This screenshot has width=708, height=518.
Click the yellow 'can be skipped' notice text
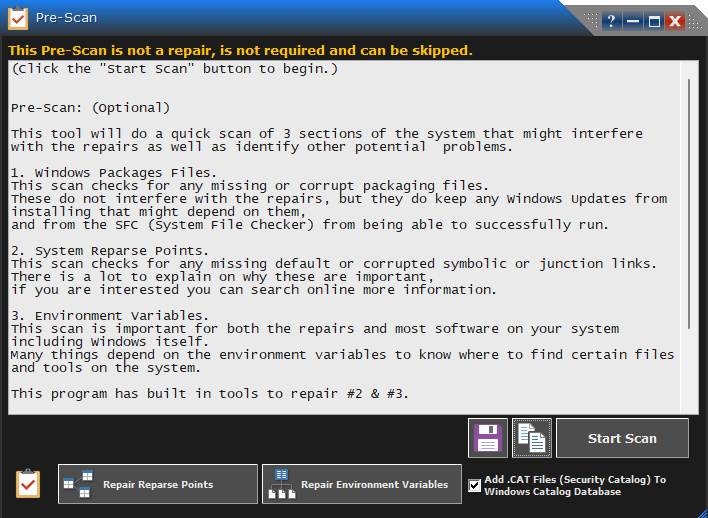(240, 50)
